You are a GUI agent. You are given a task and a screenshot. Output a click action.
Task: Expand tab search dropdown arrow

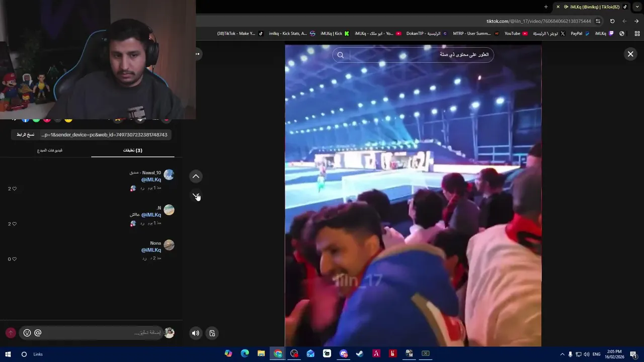[x=637, y=7]
